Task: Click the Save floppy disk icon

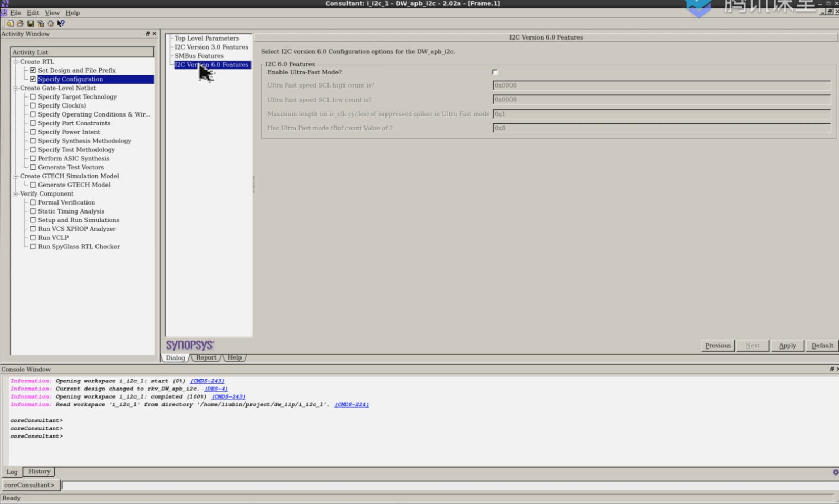Action: click(x=31, y=23)
